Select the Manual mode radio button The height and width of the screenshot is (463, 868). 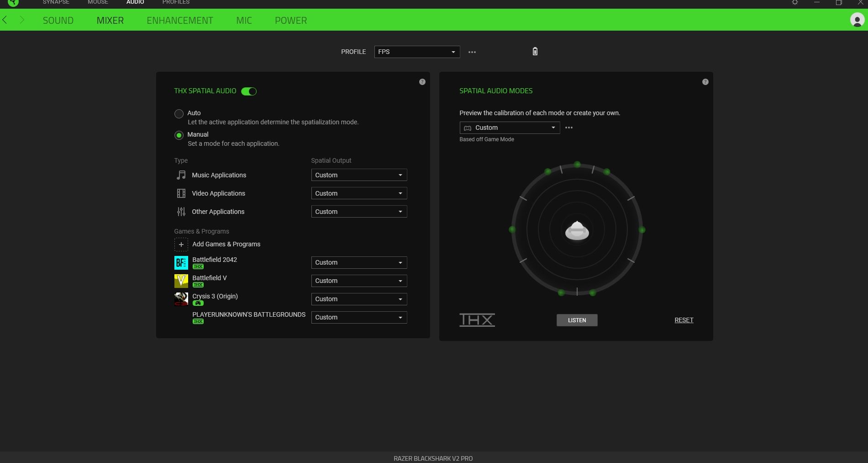179,135
